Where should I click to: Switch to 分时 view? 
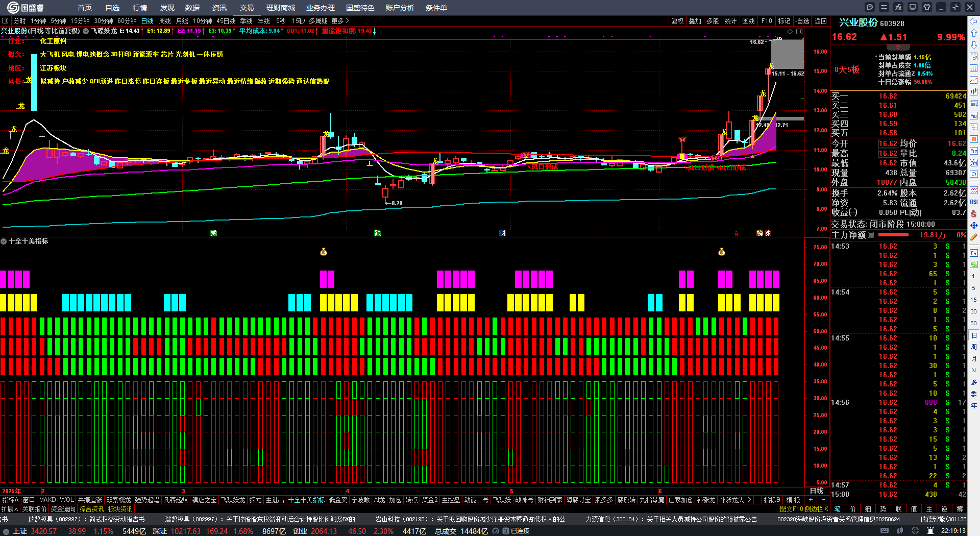click(x=19, y=21)
